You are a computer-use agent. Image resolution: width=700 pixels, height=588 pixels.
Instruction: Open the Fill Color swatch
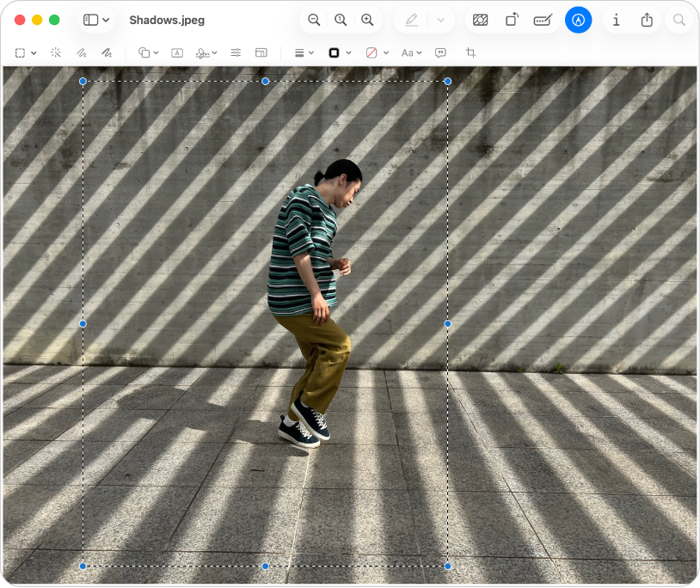coord(373,52)
